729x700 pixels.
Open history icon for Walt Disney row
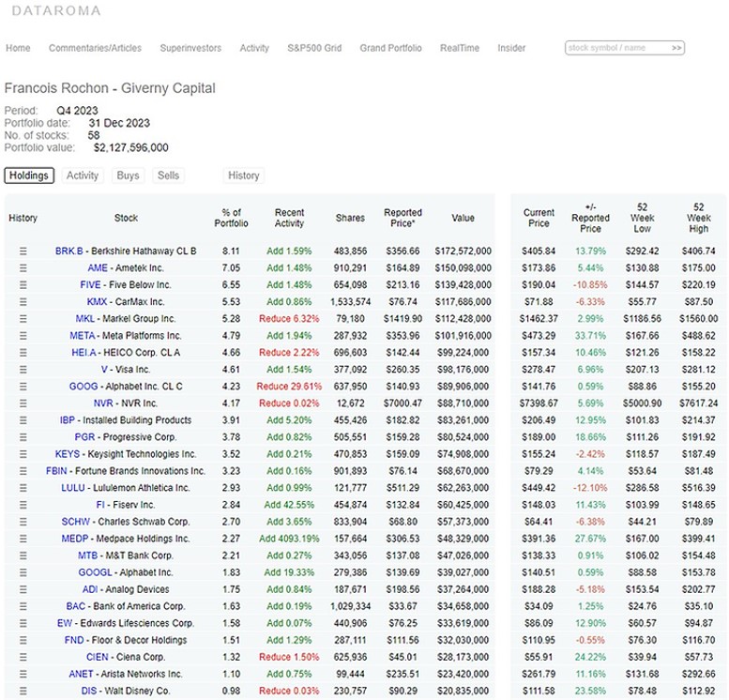point(23,692)
